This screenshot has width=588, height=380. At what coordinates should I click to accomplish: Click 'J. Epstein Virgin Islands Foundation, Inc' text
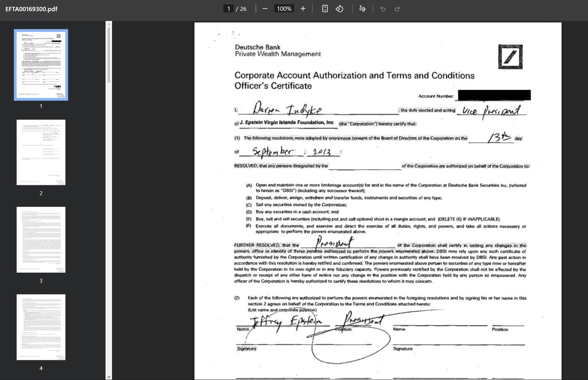pos(286,122)
